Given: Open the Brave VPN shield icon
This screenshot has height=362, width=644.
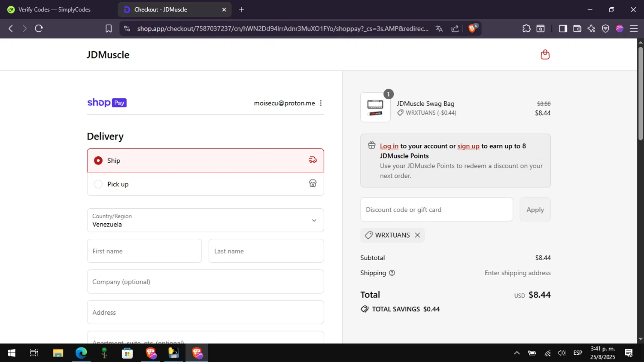Looking at the screenshot, I should click(605, 28).
